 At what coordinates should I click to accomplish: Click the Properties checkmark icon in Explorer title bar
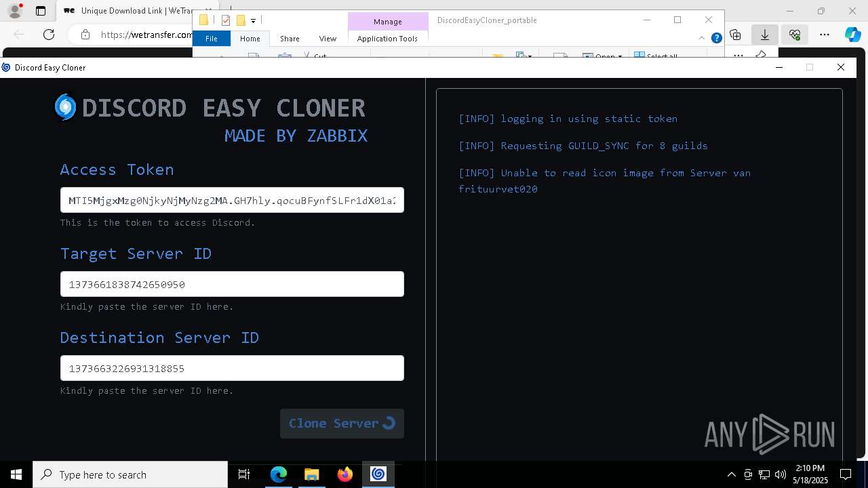click(x=226, y=20)
